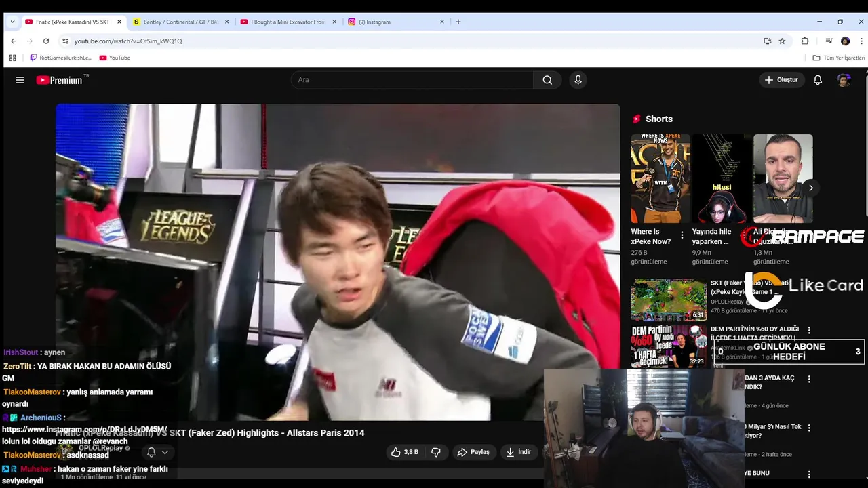Image resolution: width=868 pixels, height=488 pixels.
Task: Open YouTube bookmark in bookmarks bar
Action: point(115,58)
